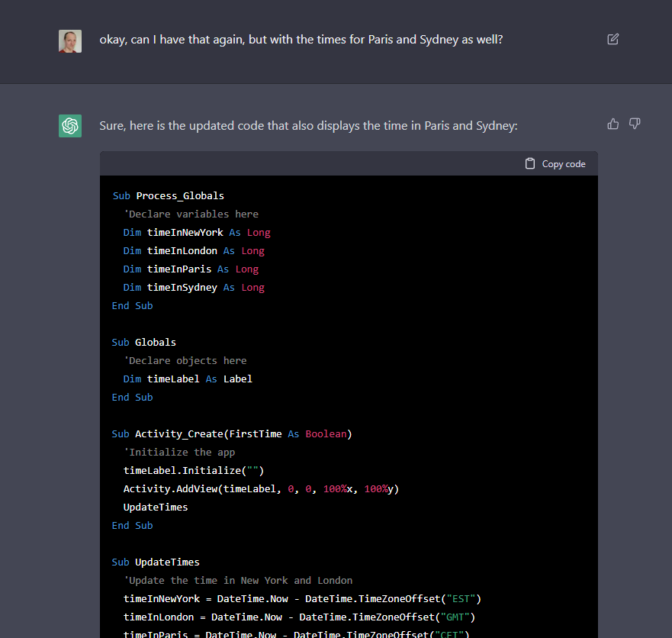Click the EST timezone string in UpdateTimes

click(x=461, y=598)
